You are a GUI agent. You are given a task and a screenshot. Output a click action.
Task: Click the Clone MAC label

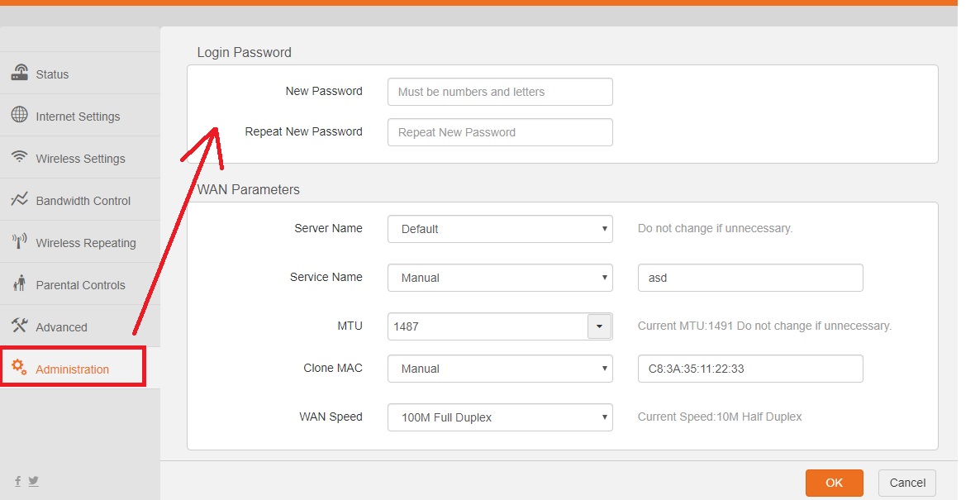(x=333, y=368)
